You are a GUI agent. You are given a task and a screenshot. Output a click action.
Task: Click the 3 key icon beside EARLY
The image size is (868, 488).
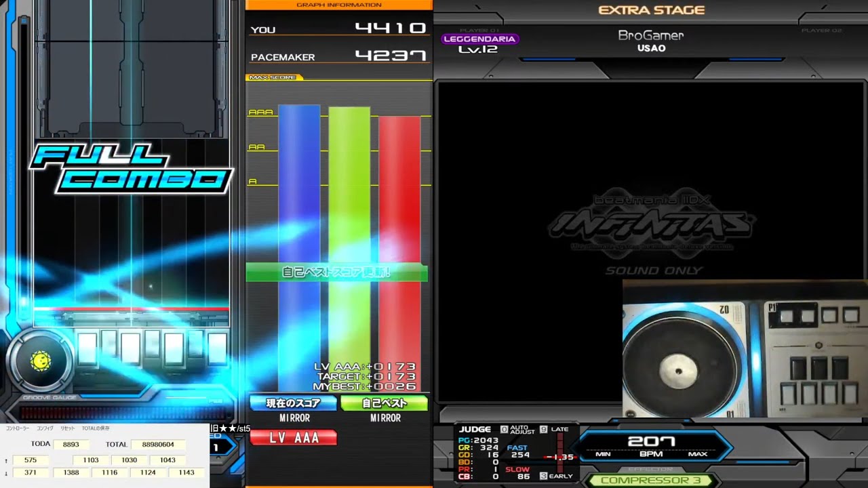click(x=543, y=476)
